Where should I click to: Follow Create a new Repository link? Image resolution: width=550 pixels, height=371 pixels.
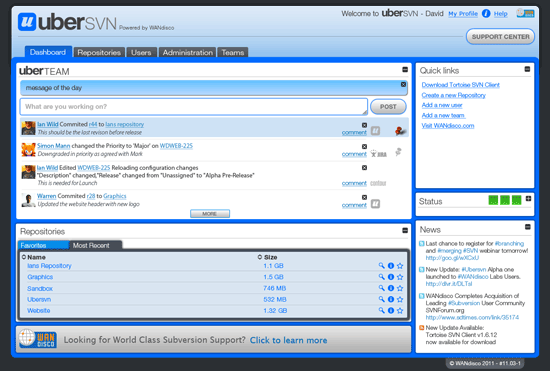coord(454,95)
